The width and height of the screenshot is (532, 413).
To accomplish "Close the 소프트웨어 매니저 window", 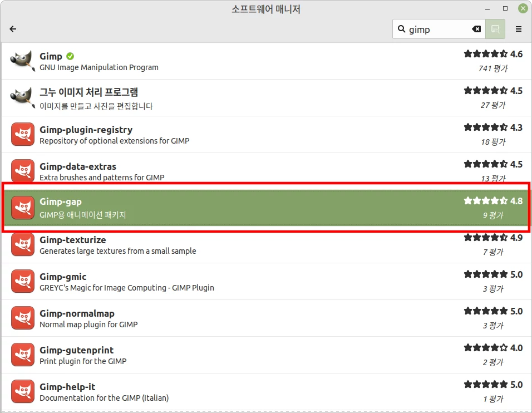I will click(523, 8).
